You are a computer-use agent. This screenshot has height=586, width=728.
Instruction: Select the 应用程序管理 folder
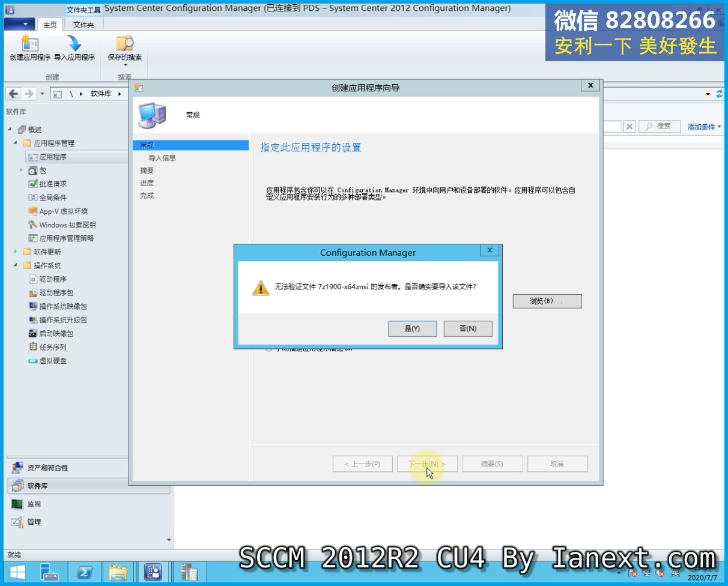pyautogui.click(x=54, y=143)
